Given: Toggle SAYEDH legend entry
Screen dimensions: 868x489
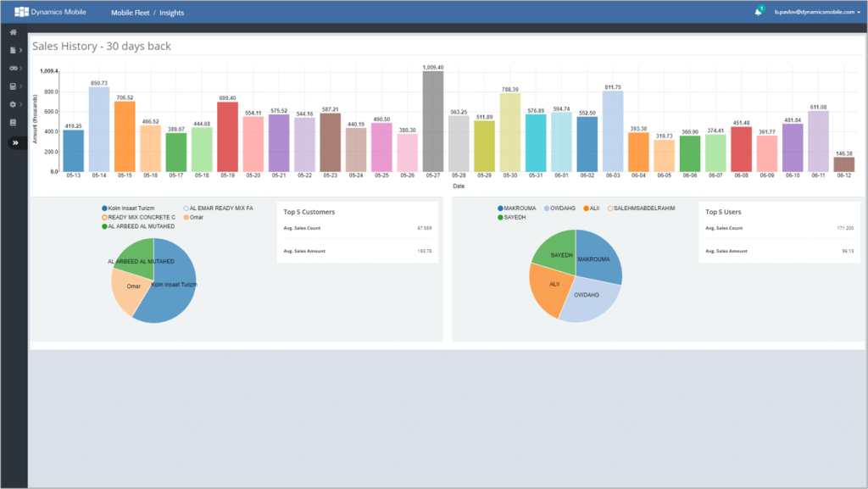Looking at the screenshot, I should click(511, 218).
